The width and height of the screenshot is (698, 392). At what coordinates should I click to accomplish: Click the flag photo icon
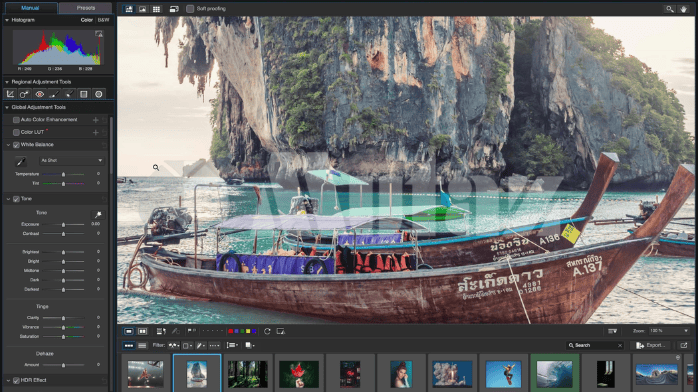coord(191,331)
